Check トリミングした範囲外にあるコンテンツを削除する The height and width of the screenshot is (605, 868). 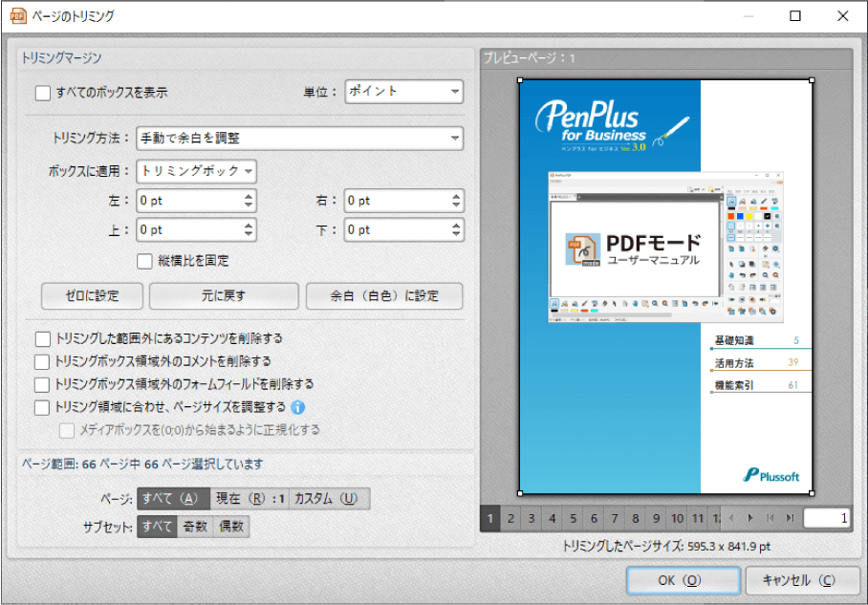coord(43,338)
